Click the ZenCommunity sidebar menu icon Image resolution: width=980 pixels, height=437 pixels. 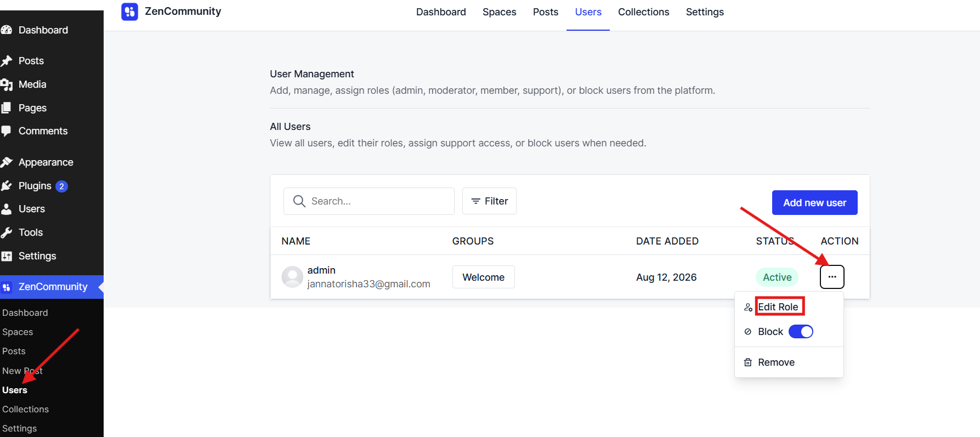click(x=7, y=287)
